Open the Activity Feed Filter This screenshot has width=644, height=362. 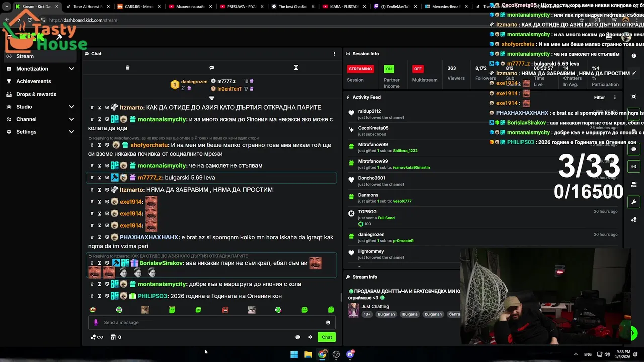click(599, 97)
